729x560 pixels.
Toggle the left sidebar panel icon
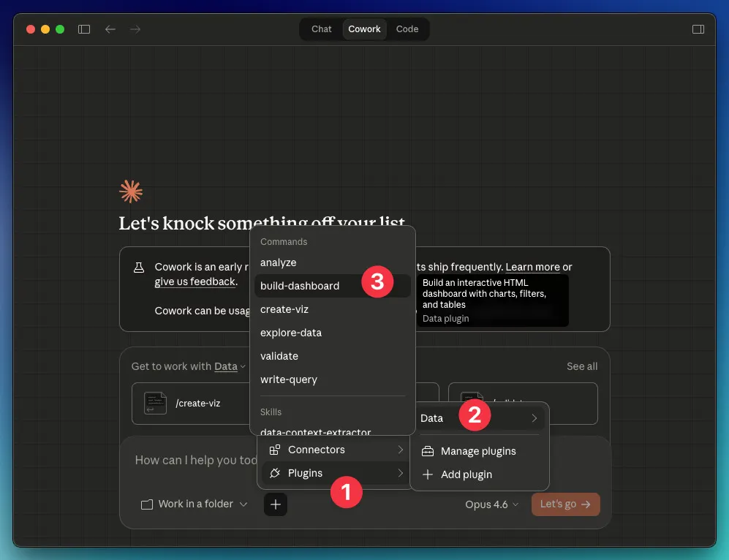click(x=84, y=29)
